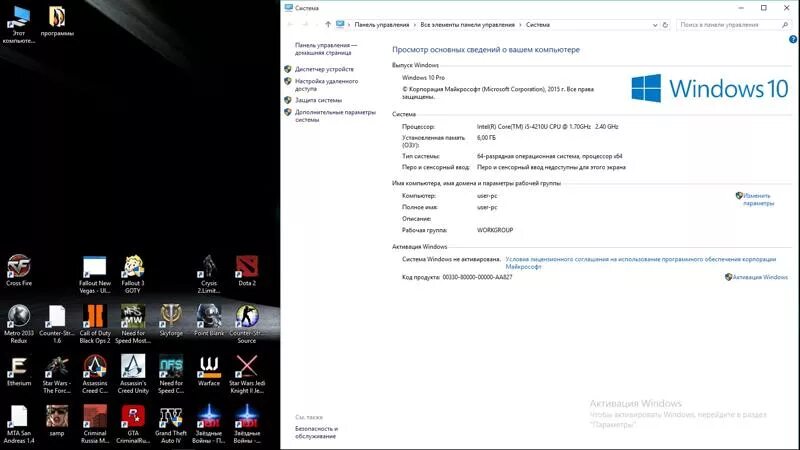Image resolution: width=800 pixels, height=450 pixels.
Task: Click the Warface desktop shortcut
Action: pyautogui.click(x=209, y=371)
